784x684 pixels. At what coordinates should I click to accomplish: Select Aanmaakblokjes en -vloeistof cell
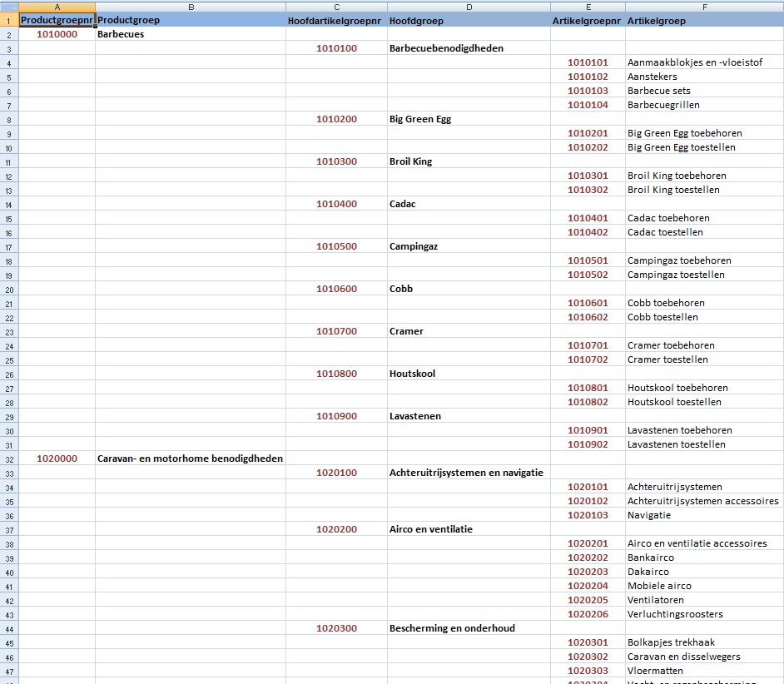pos(704,62)
